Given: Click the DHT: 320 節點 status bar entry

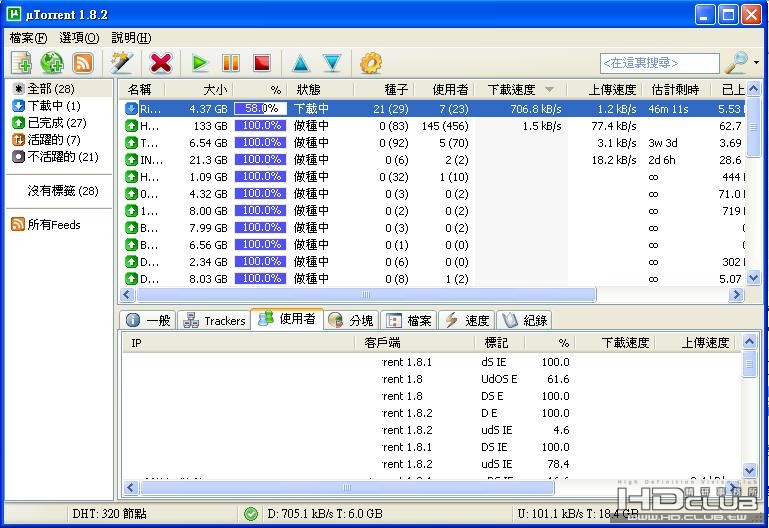Looking at the screenshot, I should 109,513.
